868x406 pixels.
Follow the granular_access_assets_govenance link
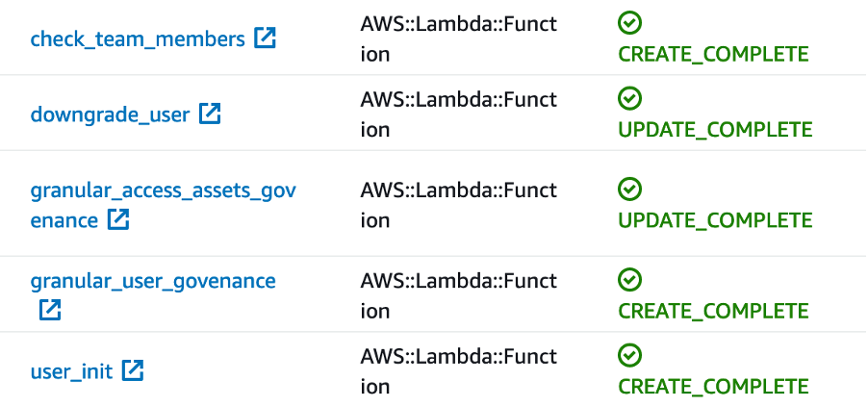pyautogui.click(x=163, y=190)
